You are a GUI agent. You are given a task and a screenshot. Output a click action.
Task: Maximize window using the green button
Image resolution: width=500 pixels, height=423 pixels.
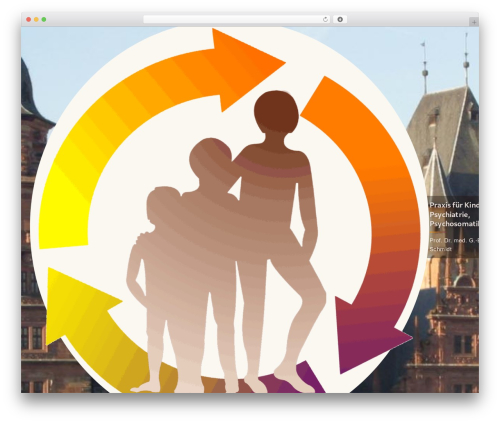pos(44,20)
